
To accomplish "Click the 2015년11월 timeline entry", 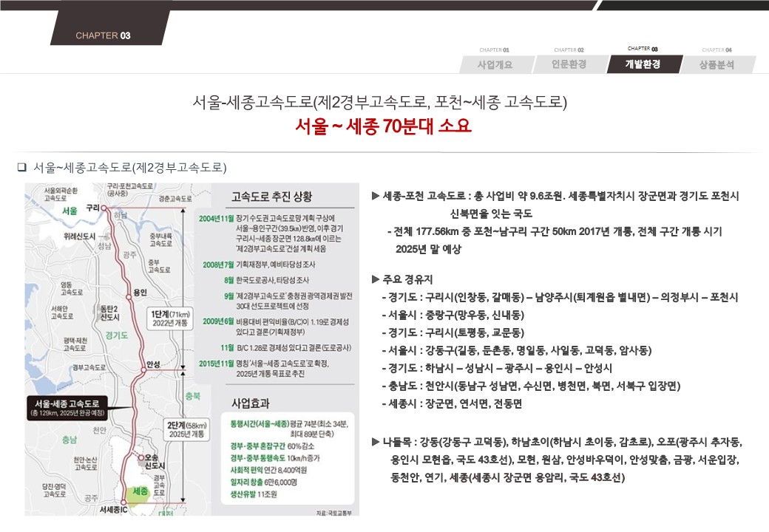I will [x=264, y=369].
